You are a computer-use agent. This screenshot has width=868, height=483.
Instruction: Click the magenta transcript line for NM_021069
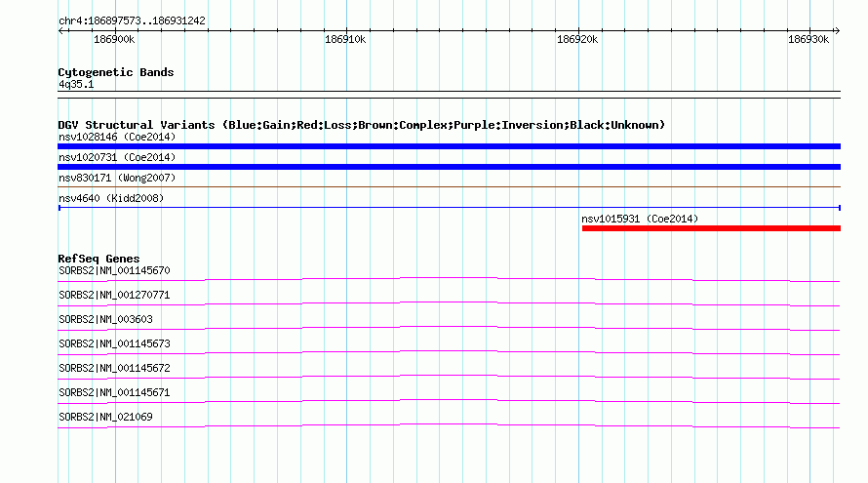[449, 425]
